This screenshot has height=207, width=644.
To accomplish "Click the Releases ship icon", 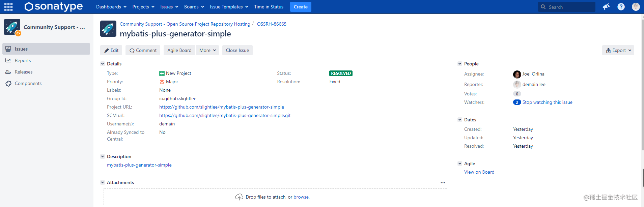I will coord(8,72).
